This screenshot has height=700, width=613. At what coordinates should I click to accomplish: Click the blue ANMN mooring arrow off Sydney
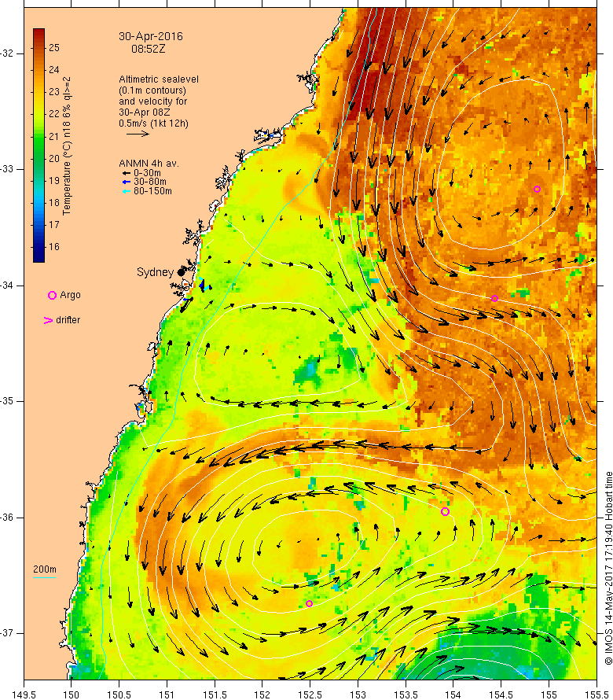(x=202, y=285)
